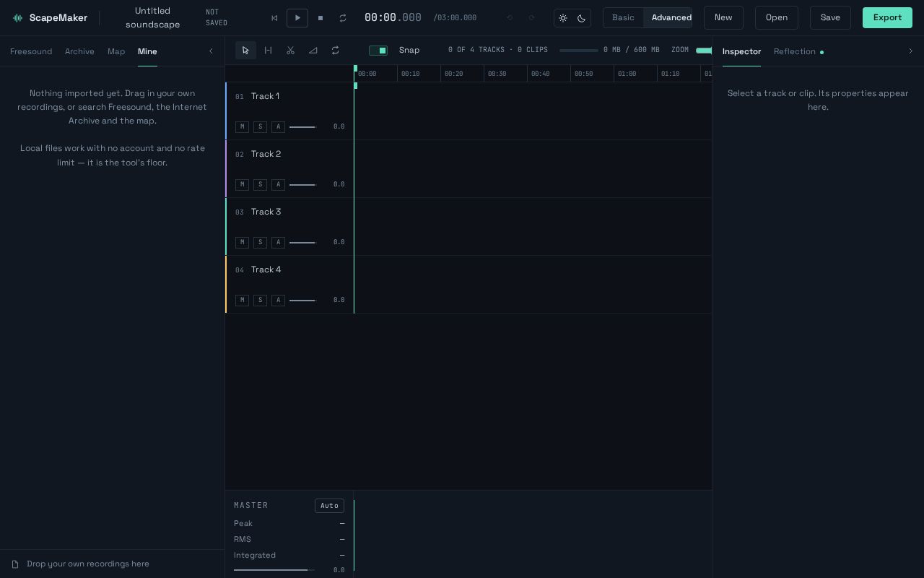Export the soundscape
The width and height of the screenshot is (924, 578).
[x=887, y=18]
